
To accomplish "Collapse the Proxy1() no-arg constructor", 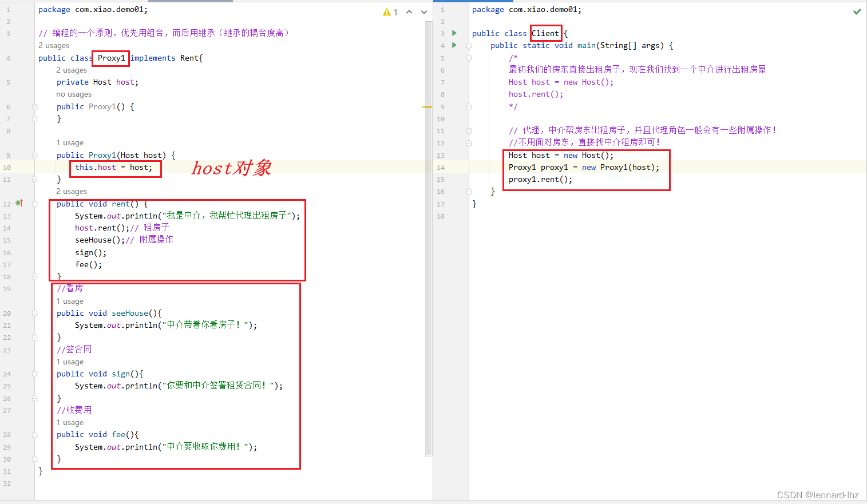I will coord(35,107).
